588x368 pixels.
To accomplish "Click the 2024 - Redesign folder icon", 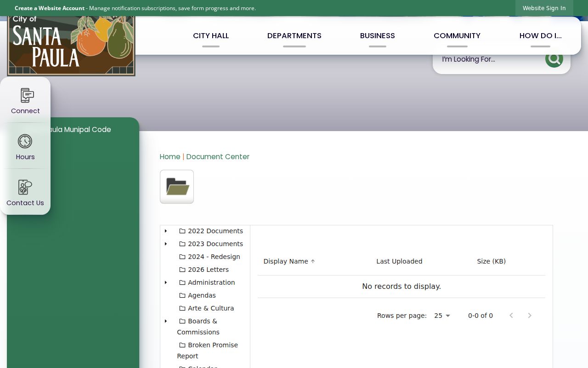I will (x=182, y=257).
